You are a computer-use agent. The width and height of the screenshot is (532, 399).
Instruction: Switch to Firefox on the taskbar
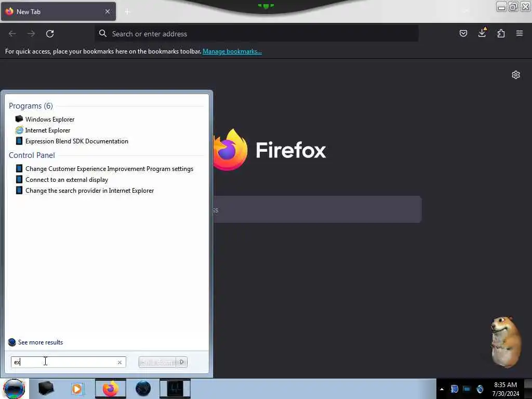[x=110, y=389]
